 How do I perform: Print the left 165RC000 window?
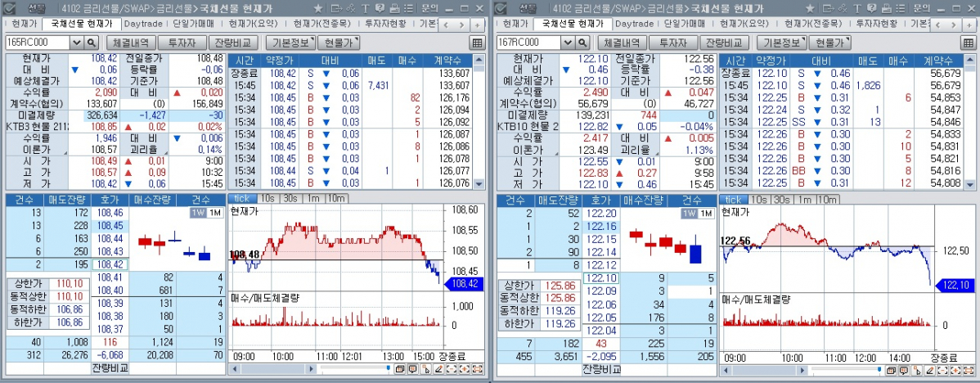pos(394,8)
